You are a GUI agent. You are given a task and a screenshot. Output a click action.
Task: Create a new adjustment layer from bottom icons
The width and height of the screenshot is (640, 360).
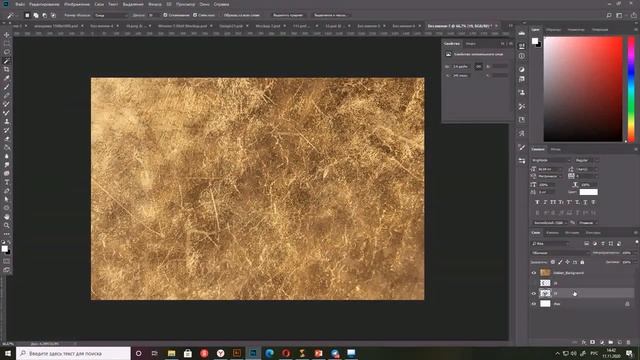pos(602,342)
